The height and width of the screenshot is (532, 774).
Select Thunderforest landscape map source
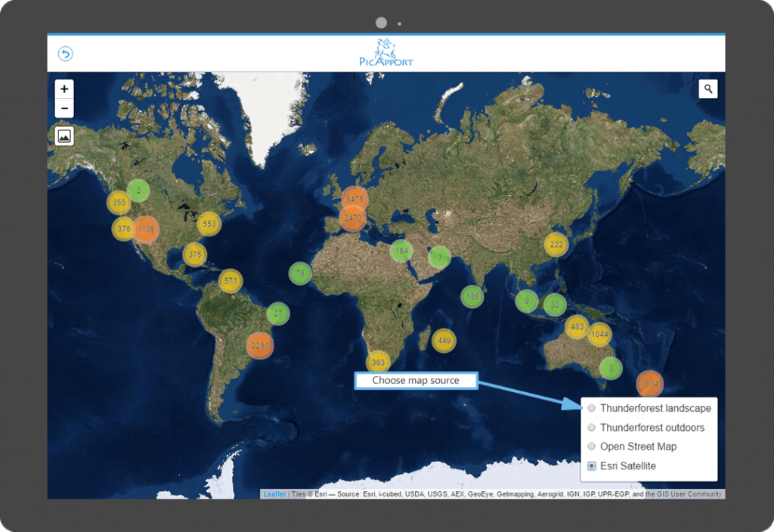tap(592, 409)
